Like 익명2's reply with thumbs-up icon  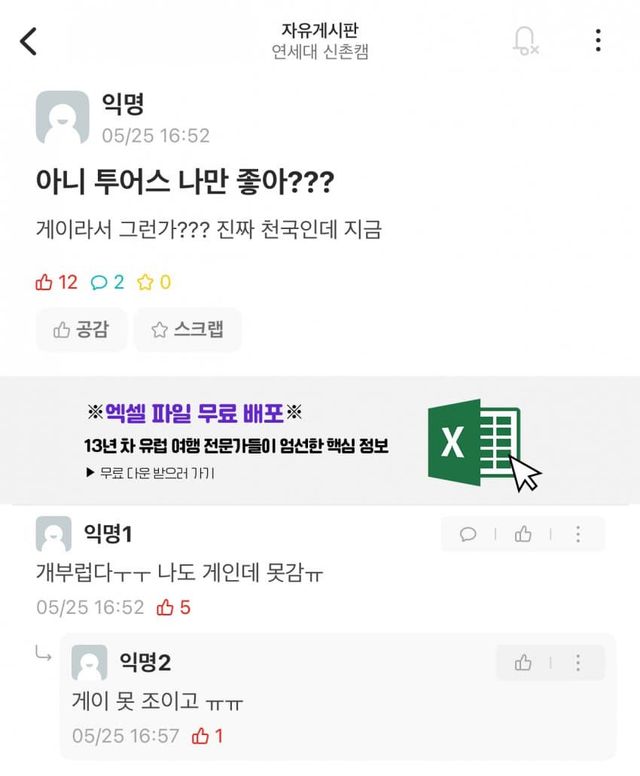coord(523,662)
